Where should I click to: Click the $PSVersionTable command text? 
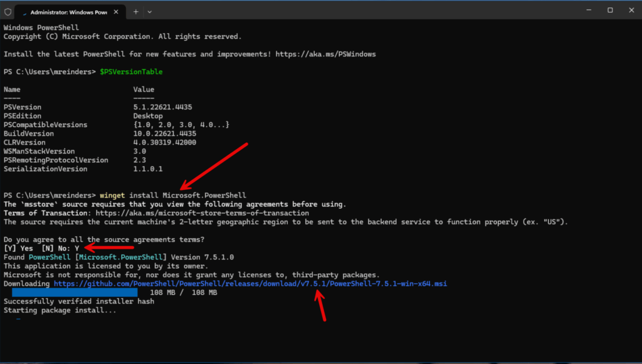131,72
